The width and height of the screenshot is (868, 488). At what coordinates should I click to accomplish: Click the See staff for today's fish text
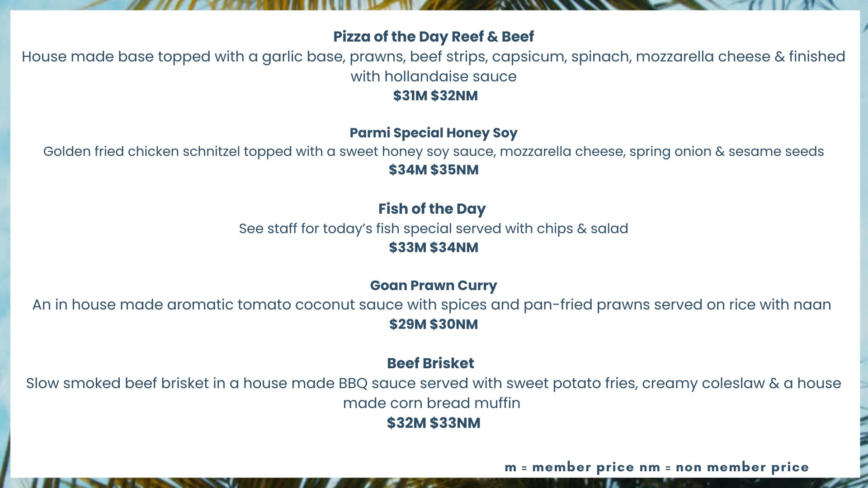pos(434,229)
